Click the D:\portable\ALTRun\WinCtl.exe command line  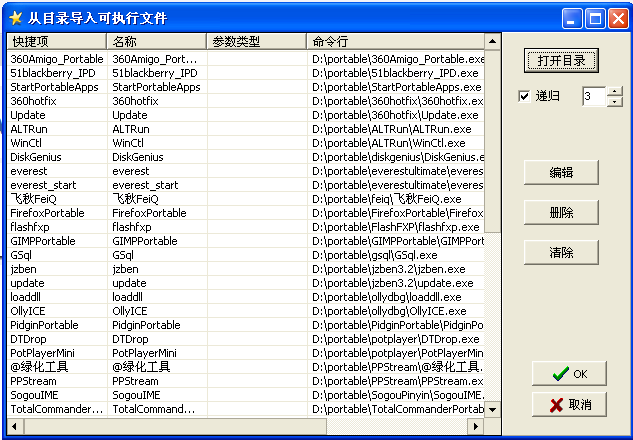388,143
